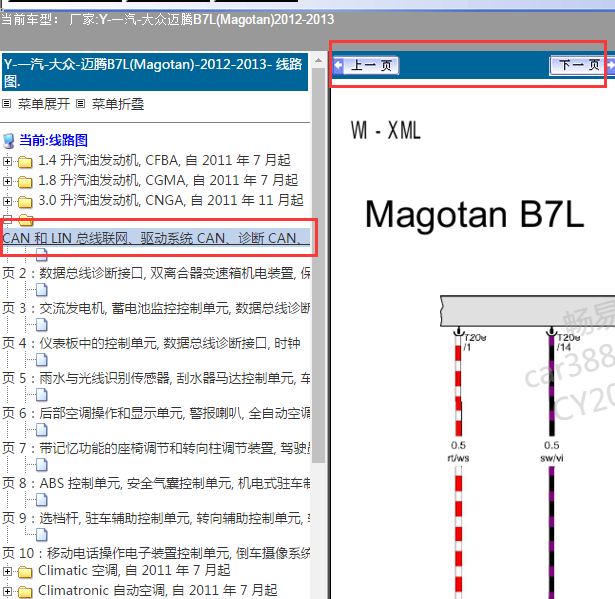
Task: Click the document icon above 页 9
Action: pyautogui.click(x=42, y=500)
